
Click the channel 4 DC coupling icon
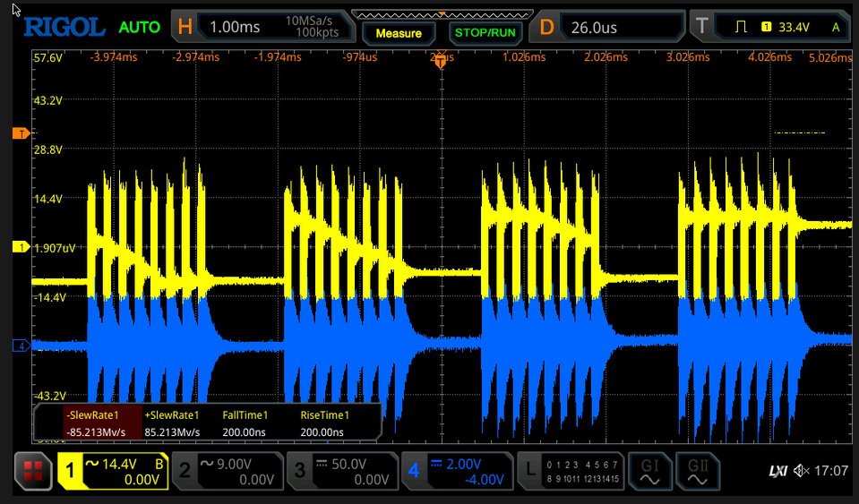tap(436, 464)
